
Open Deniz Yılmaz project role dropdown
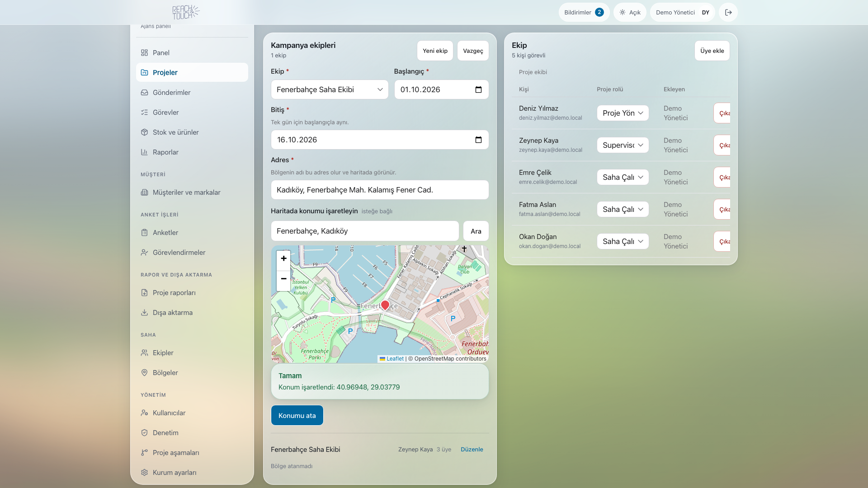click(623, 113)
